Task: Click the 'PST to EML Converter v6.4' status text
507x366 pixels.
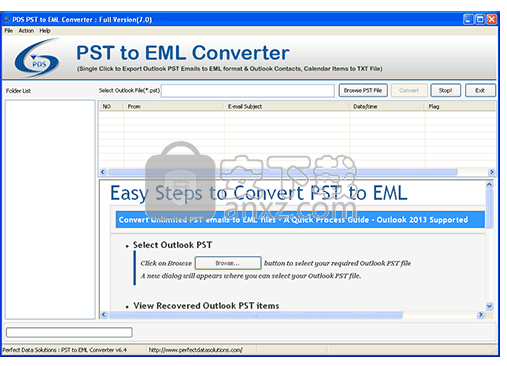Action: click(94, 350)
